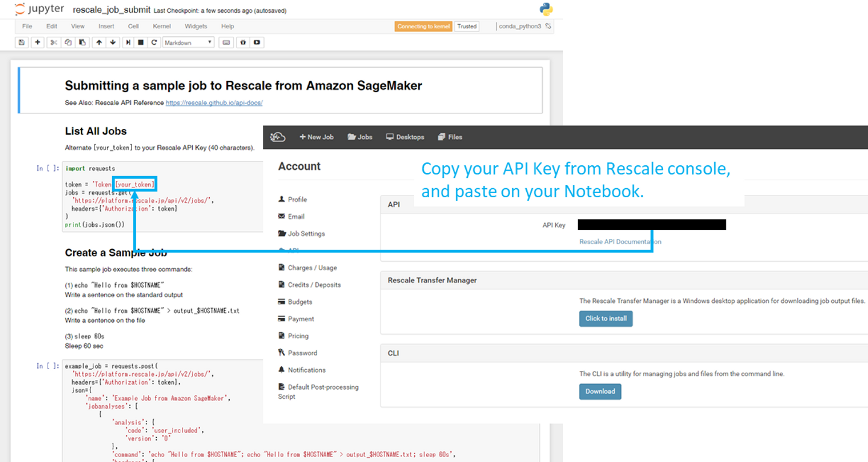Cut selected cells with the scissors icon
Image resolution: width=868 pixels, height=462 pixels.
tap(54, 42)
